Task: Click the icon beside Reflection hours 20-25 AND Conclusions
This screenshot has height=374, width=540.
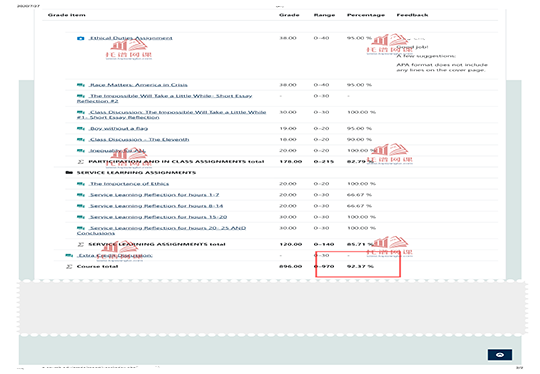Action: click(81, 228)
